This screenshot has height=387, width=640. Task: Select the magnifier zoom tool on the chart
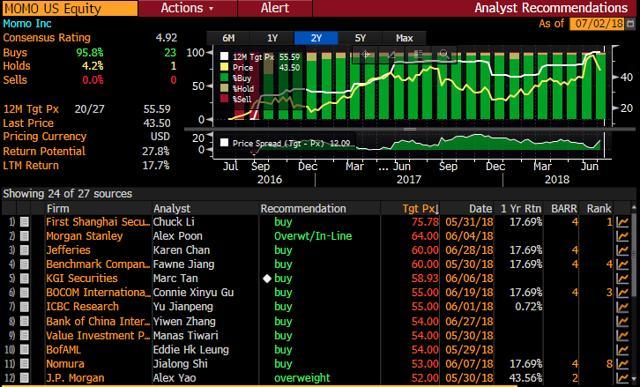pos(444,54)
